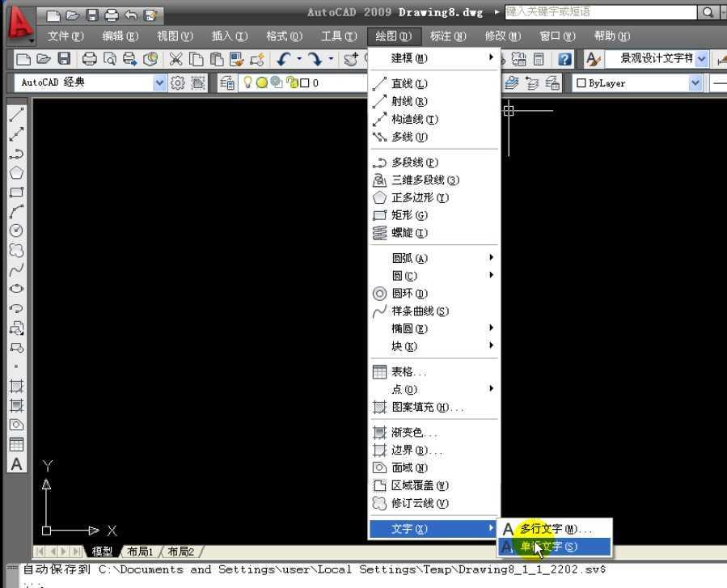Viewport: 727px width, 588px height.
Task: Choose 图案填充(H)... from the Draw menu
Action: tap(434, 407)
